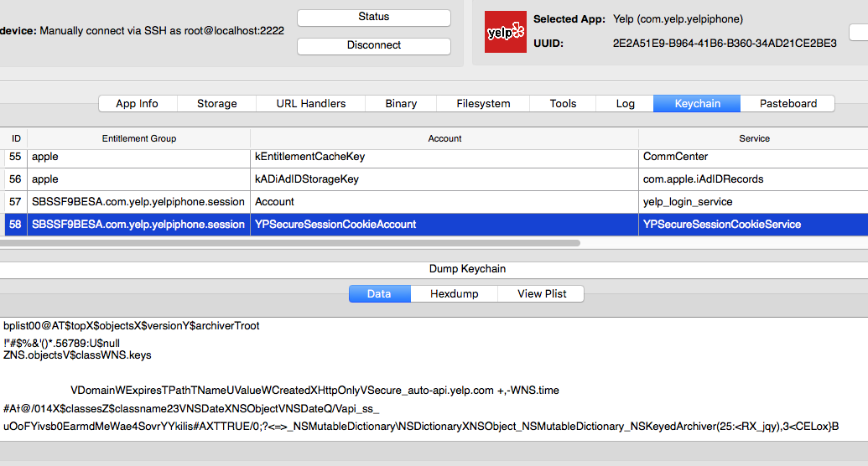The height and width of the screenshot is (466, 868).
Task: Switch to View Plist segment
Action: tap(542, 294)
